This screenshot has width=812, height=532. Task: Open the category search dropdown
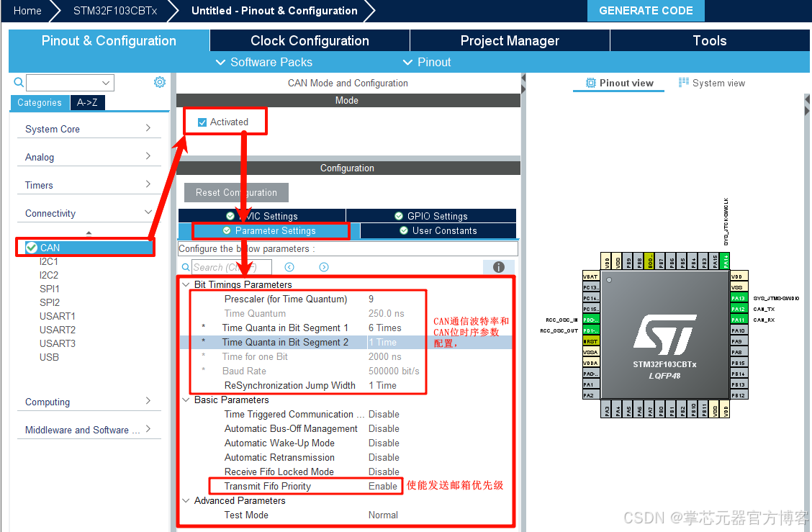pyautogui.click(x=106, y=82)
